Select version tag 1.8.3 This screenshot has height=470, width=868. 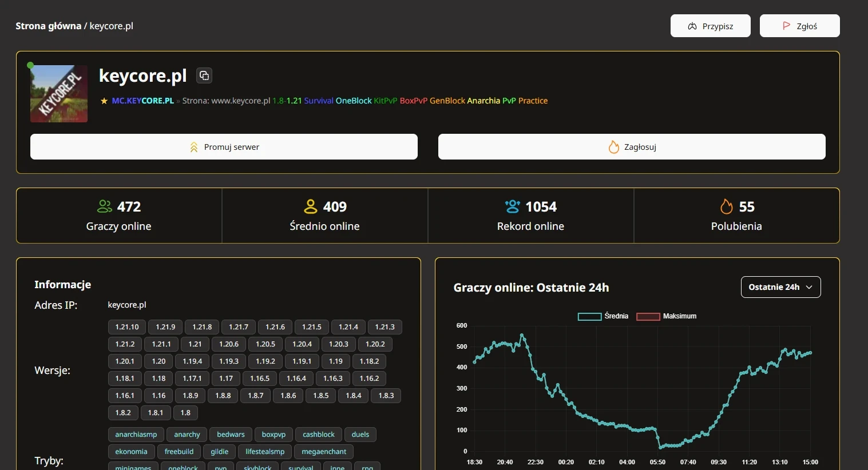(386, 396)
